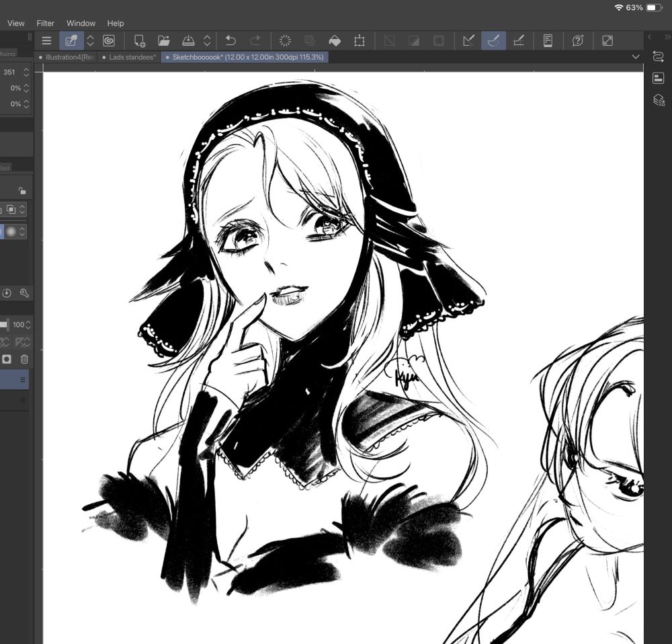672x644 pixels.
Task: Open the hamburger main menu
Action: click(x=46, y=41)
